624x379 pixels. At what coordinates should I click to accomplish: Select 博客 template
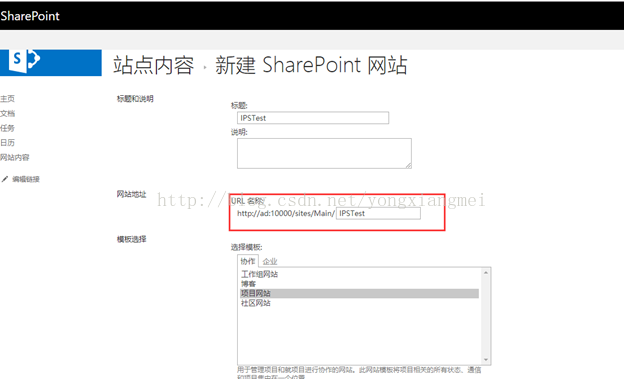248,284
